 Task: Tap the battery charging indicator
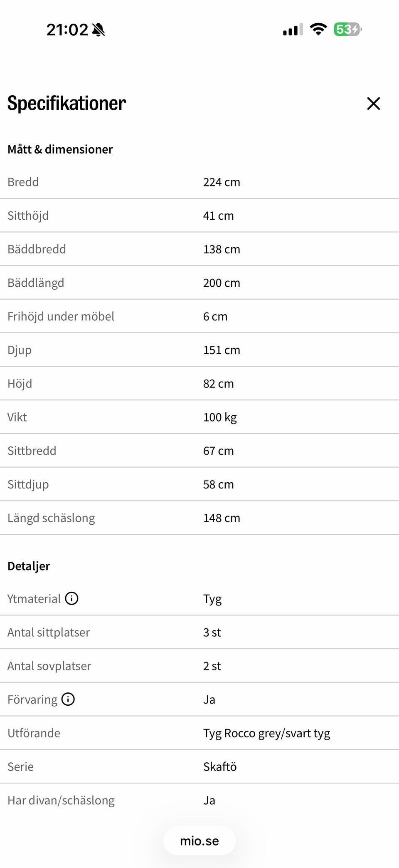click(x=348, y=30)
